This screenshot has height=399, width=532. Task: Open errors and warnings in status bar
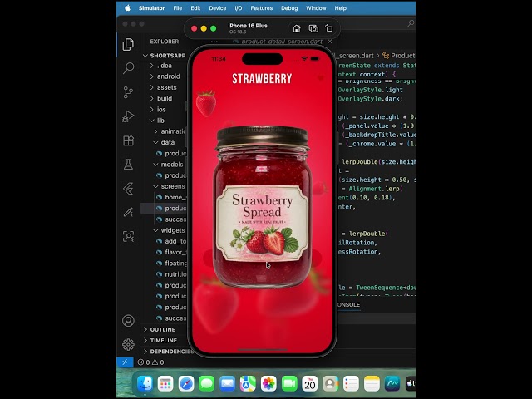click(x=150, y=362)
